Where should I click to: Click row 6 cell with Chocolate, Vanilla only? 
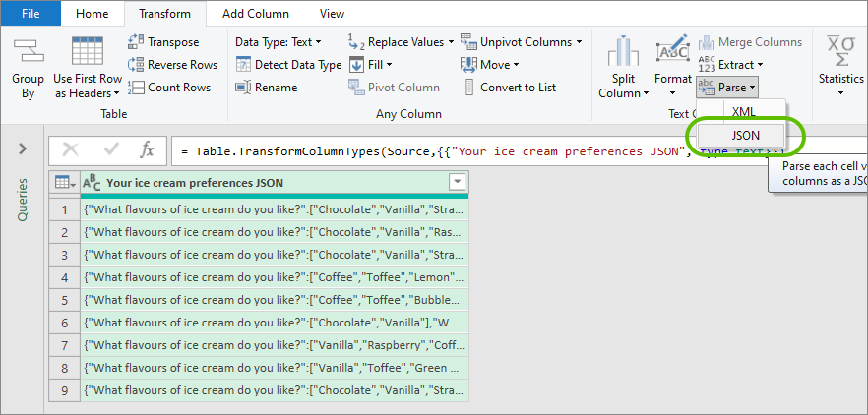coord(275,323)
